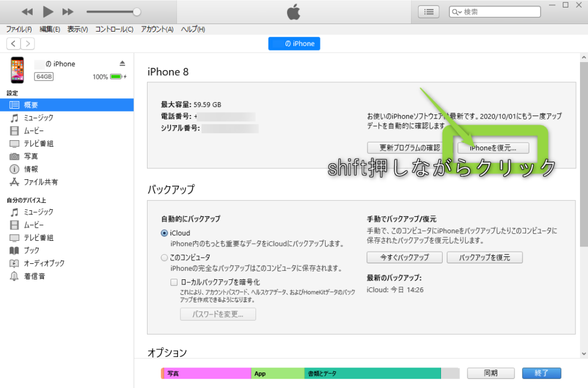Image resolution: width=588 pixels, height=388 pixels.
Task: Minimize the iTunes window
Action: (552, 5)
